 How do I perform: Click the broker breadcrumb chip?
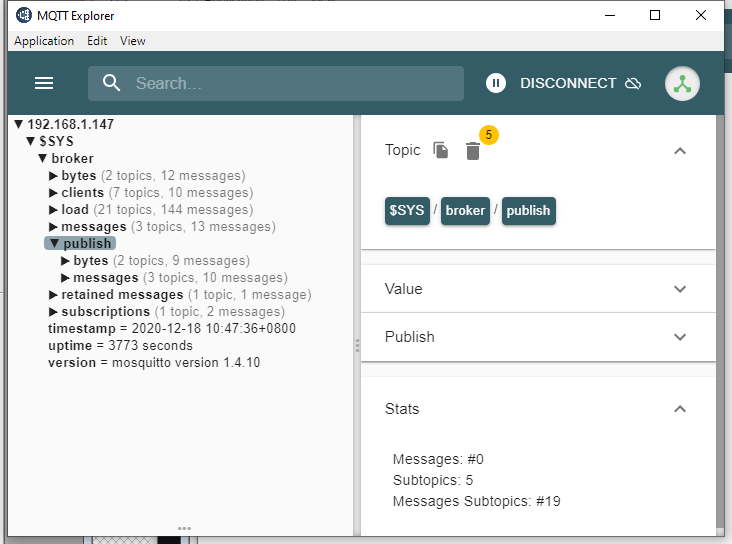(x=465, y=211)
